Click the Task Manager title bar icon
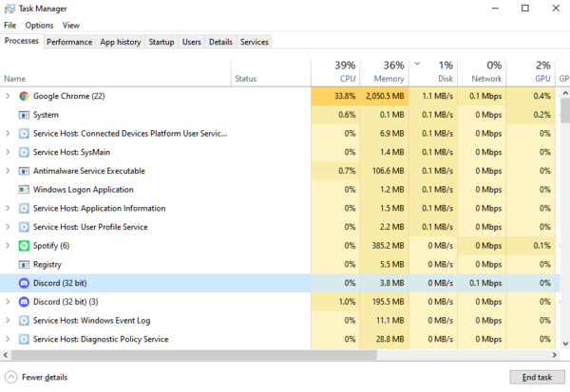The width and height of the screenshot is (570, 392). [9, 9]
